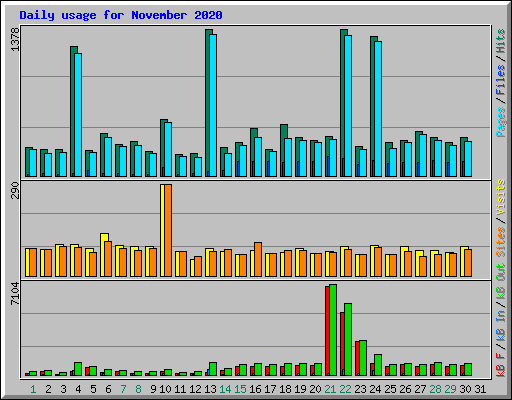The height and width of the screenshot is (400, 512).
Task: Click the green kB Out bar for day 24
Action: click(x=378, y=365)
